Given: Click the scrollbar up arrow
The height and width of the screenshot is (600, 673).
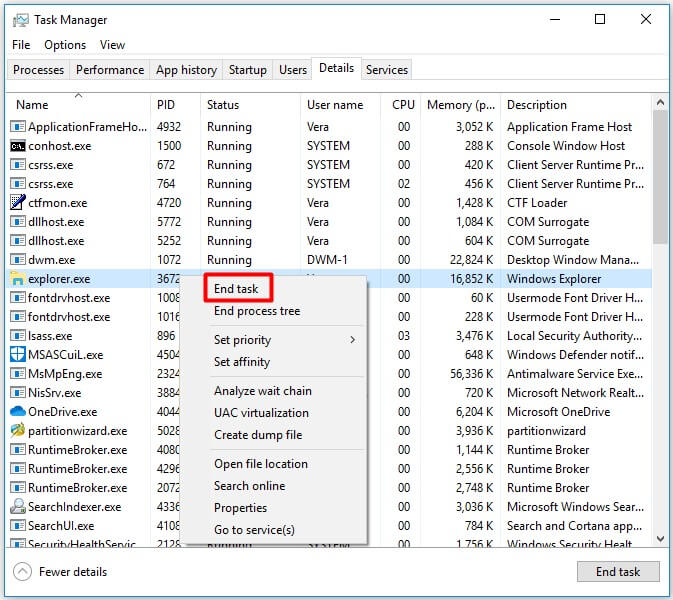Looking at the screenshot, I should click(660, 103).
